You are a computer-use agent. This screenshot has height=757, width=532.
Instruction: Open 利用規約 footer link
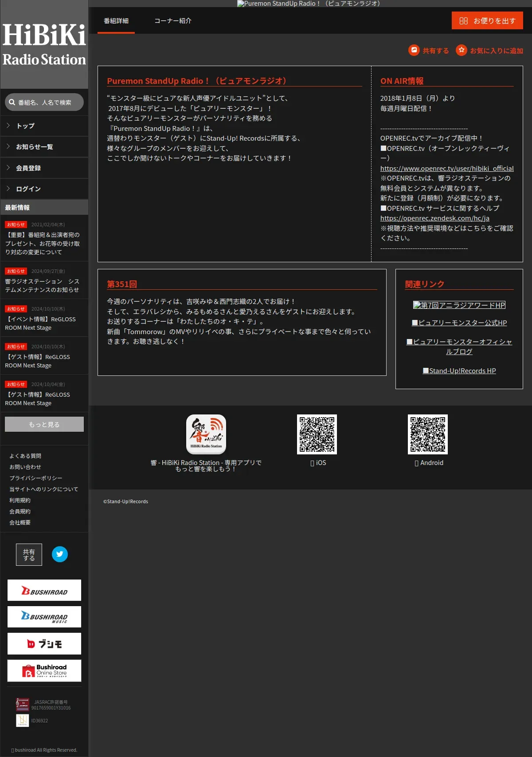coord(20,500)
